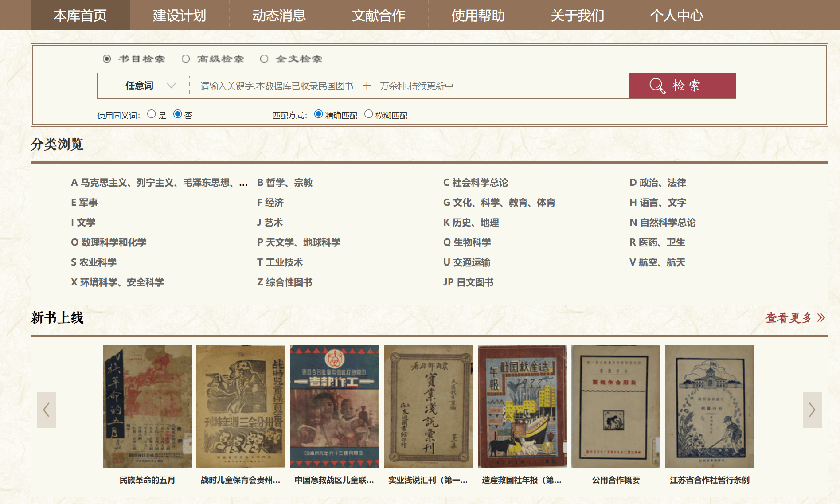This screenshot has height=504, width=840.
Task: Choose 模糊匹配 matching mode
Action: 368,114
